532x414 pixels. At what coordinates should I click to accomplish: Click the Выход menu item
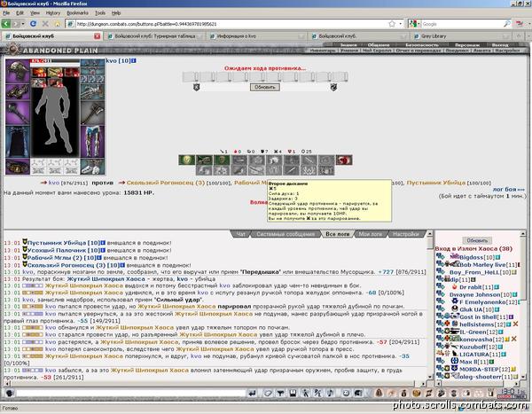500,45
